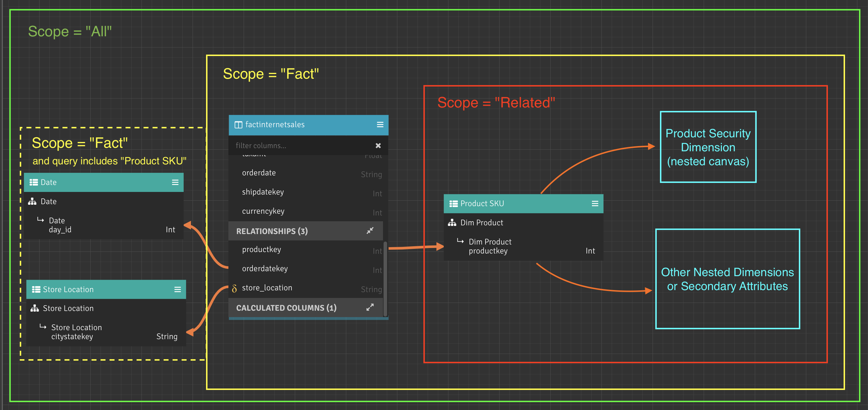Click the Store Location hierarchy label
The height and width of the screenshot is (410, 868).
pos(68,308)
